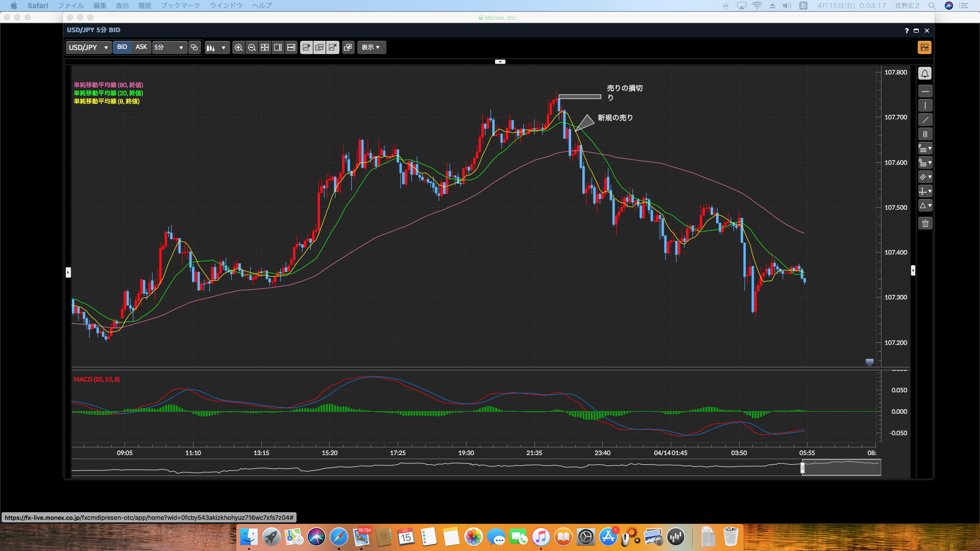Click the 売りの損切り annotation label
This screenshot has height=551, width=980.
(x=625, y=93)
